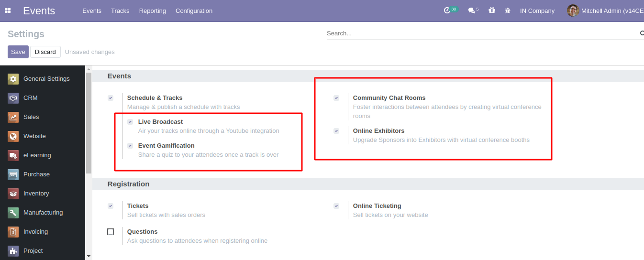Click the gift icon in top bar
Screen dimensions: 644x260
[x=492, y=11]
